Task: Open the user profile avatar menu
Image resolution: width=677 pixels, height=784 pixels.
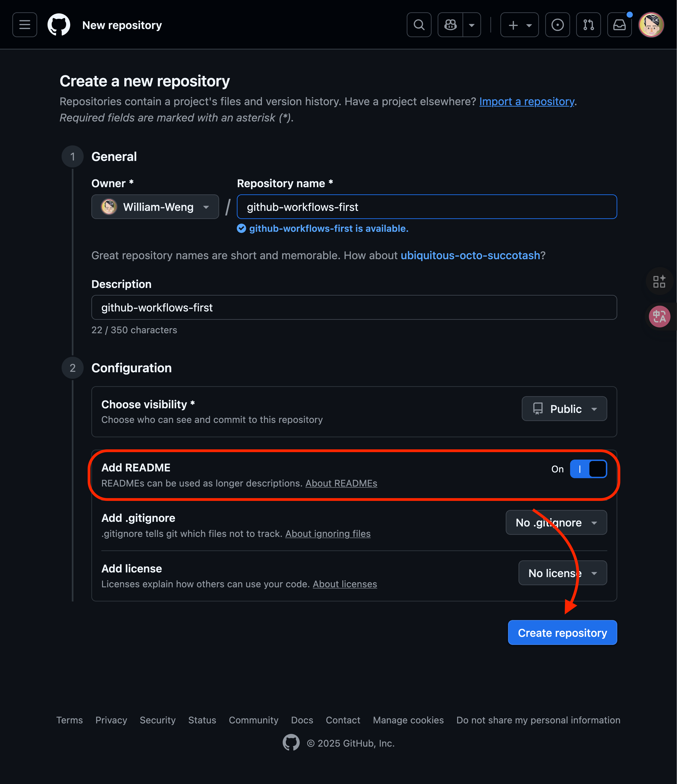Action: tap(651, 25)
